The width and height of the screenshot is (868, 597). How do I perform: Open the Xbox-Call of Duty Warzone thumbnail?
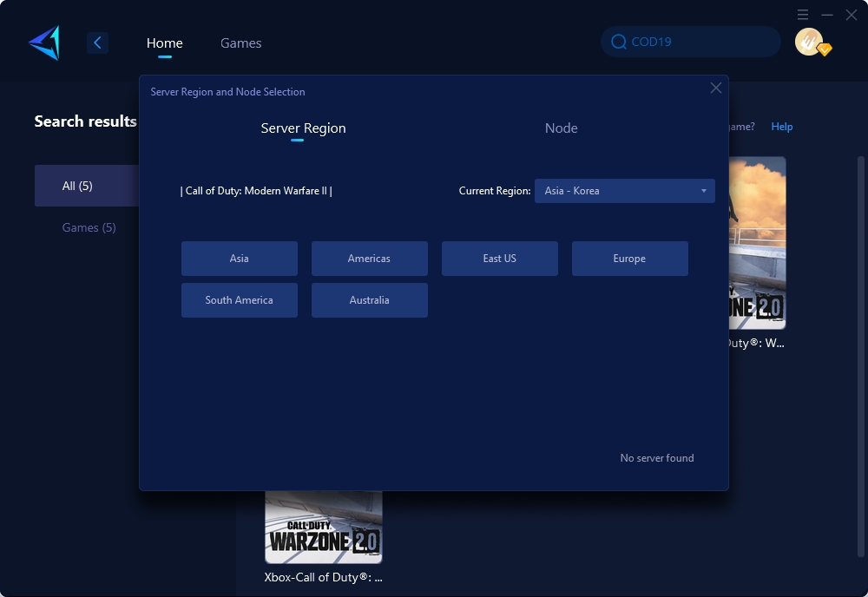tap(323, 527)
